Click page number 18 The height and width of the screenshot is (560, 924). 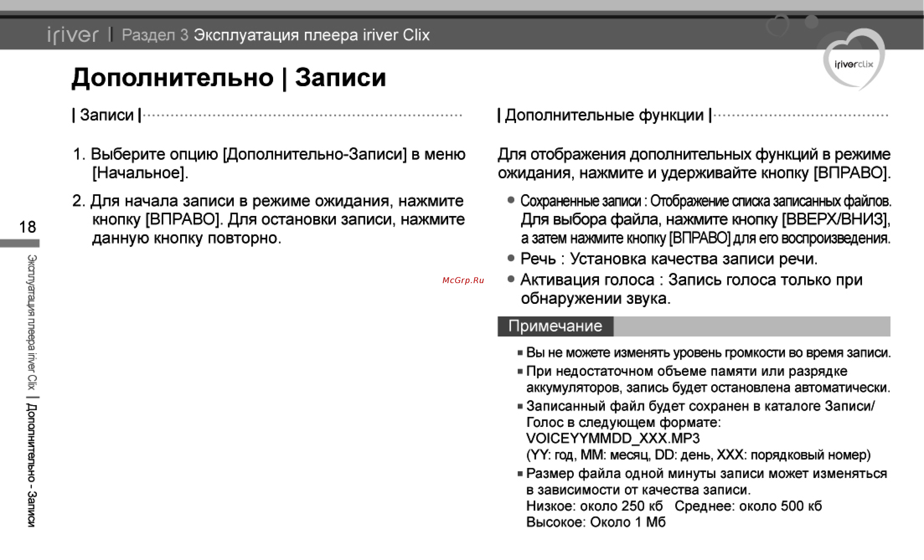[x=28, y=227]
